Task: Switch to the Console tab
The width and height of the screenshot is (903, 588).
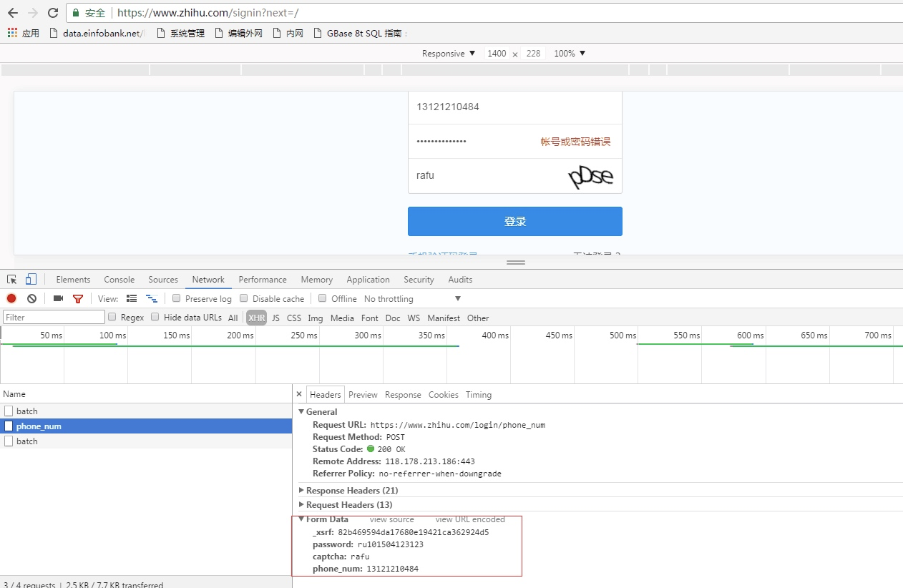Action: (119, 280)
